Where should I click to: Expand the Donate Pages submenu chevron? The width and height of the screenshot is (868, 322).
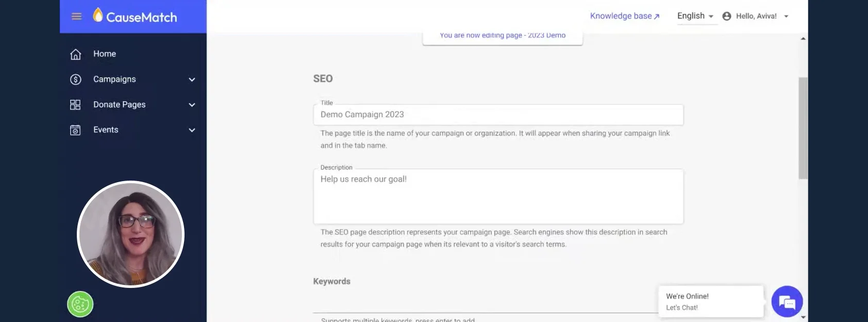[x=192, y=105]
